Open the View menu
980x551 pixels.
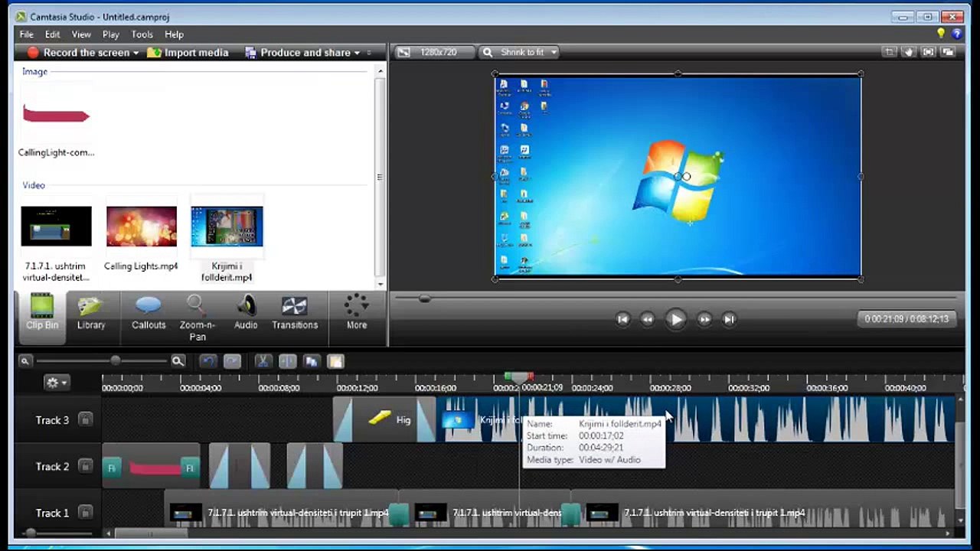[81, 34]
